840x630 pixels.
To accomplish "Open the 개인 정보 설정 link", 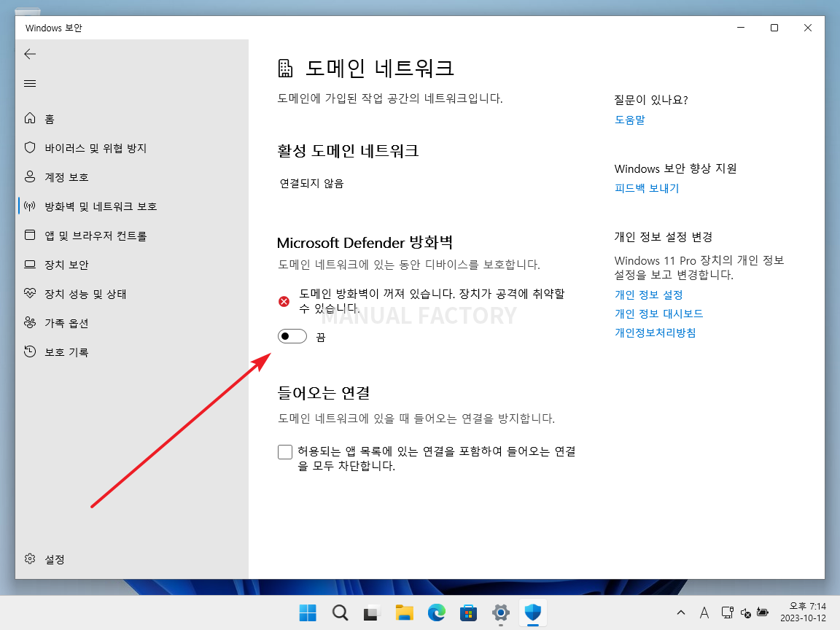I will [648, 295].
